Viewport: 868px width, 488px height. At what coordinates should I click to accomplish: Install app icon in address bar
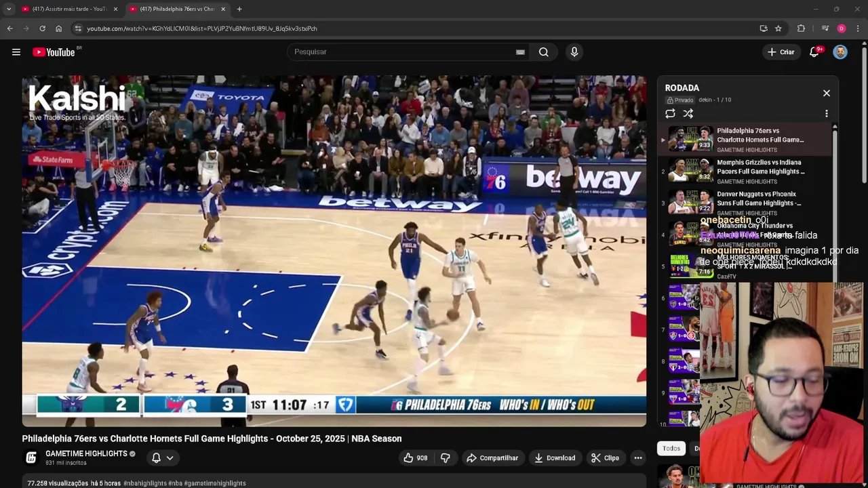tap(764, 28)
